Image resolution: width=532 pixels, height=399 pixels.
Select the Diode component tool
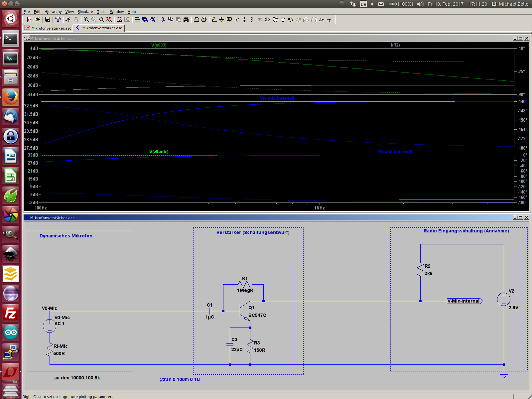[x=260, y=20]
